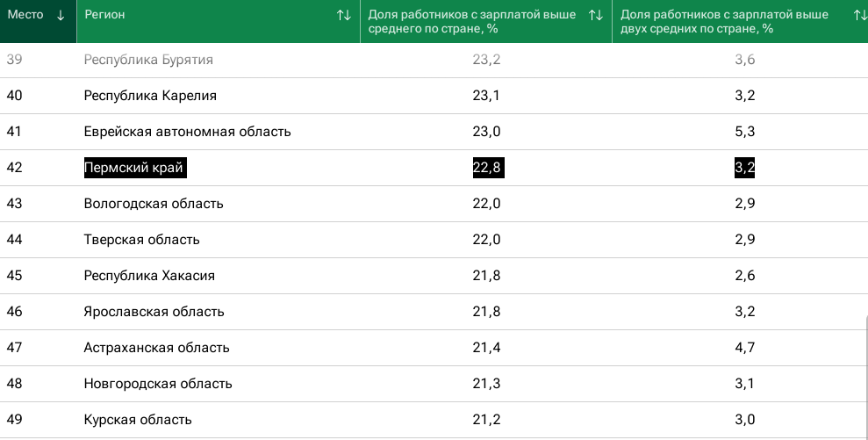Screen dimensions: 868x440
Task: Click the Место column header label
Action: click(x=25, y=15)
